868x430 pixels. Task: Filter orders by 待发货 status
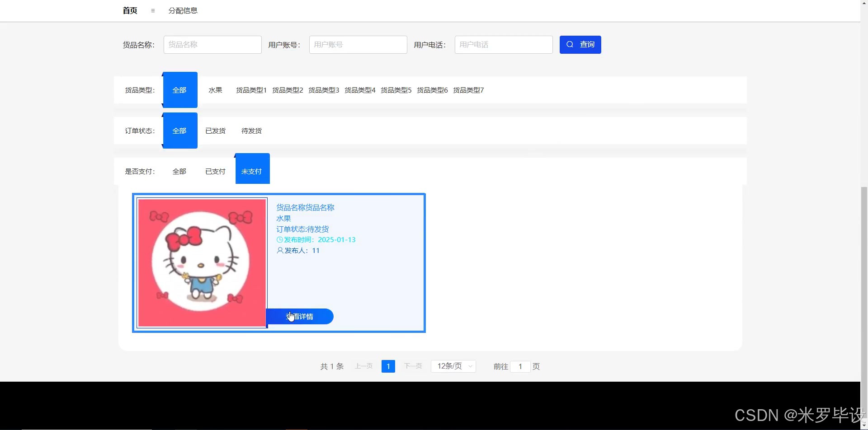click(251, 131)
